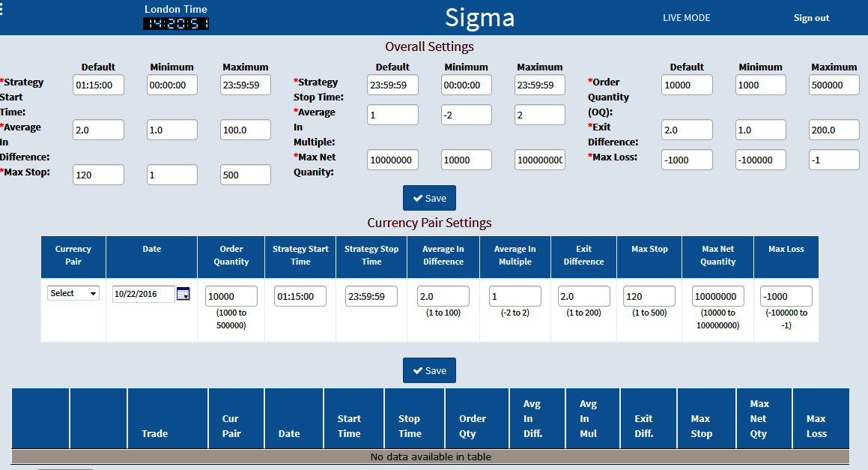Open the hamburger menu icon

3,10
